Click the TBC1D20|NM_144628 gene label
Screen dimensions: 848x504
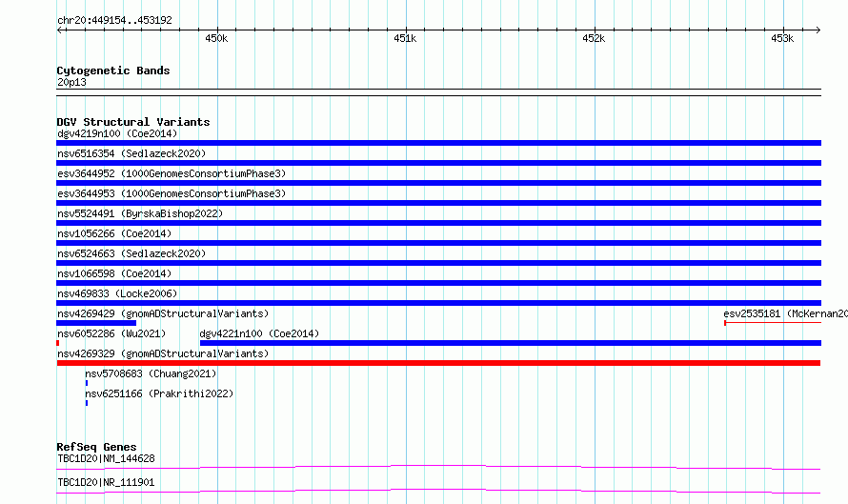pyautogui.click(x=106, y=458)
